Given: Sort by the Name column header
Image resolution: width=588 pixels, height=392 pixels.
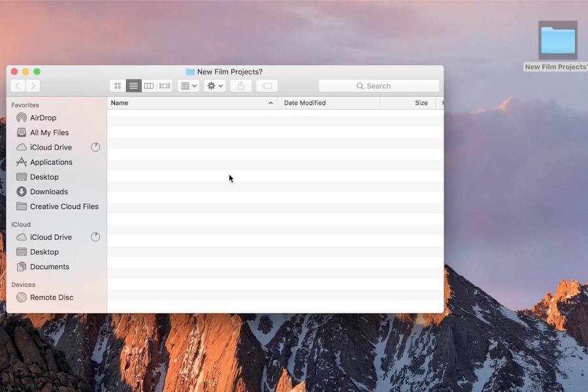Looking at the screenshot, I should point(189,103).
